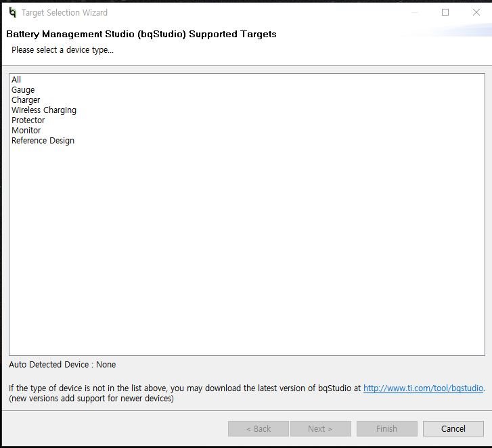Screen dimensions: 492x448
Task: Choose Gauge from the device list
Action: [x=23, y=90]
